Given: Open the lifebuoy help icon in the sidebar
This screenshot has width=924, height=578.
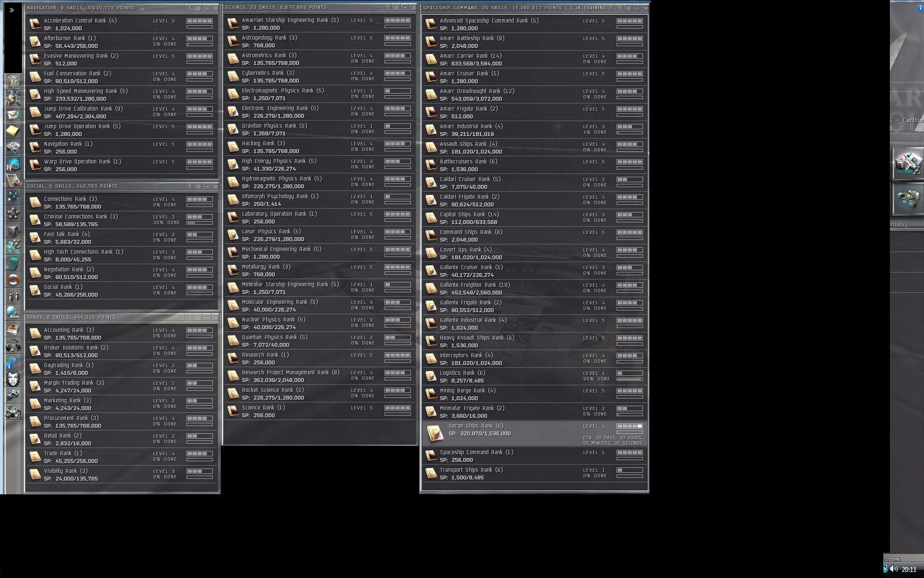Looking at the screenshot, I should [x=14, y=280].
